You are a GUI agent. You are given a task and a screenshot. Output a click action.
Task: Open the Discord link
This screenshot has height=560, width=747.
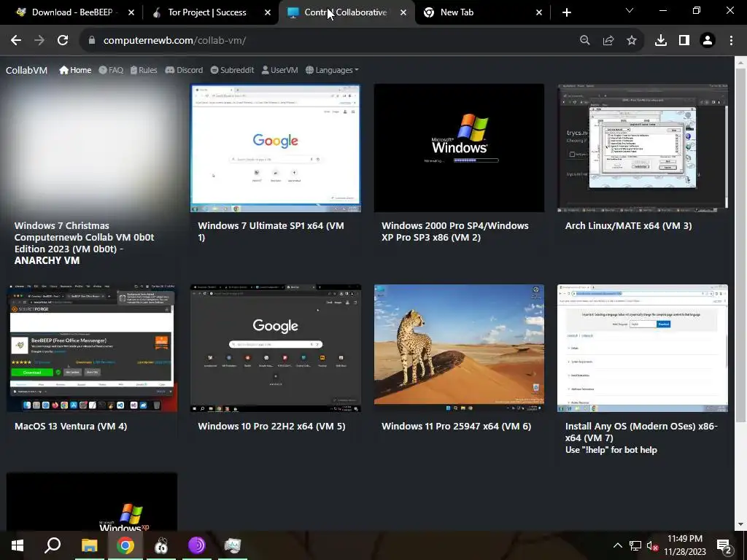pos(184,70)
